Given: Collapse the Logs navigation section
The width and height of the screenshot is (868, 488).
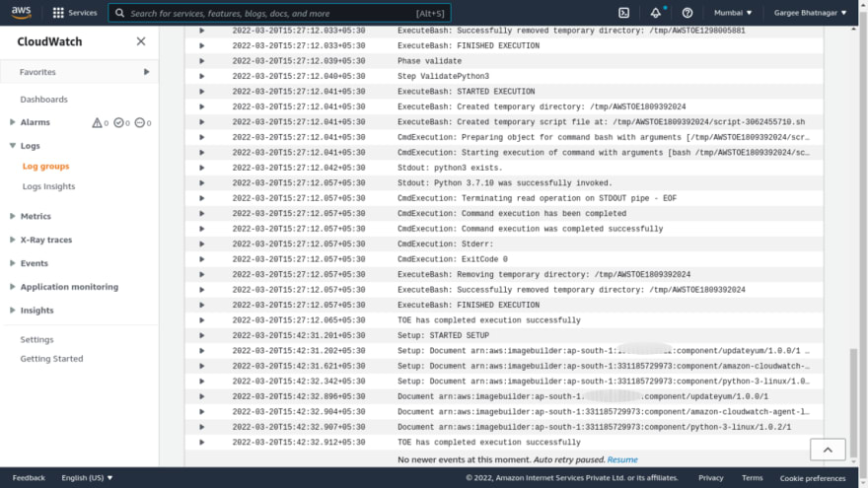Looking at the screenshot, I should 12,146.
